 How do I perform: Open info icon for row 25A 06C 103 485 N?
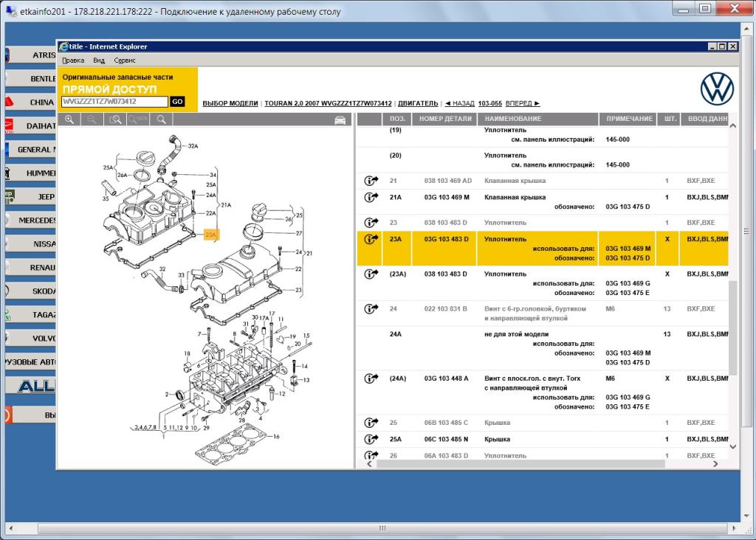(x=371, y=439)
